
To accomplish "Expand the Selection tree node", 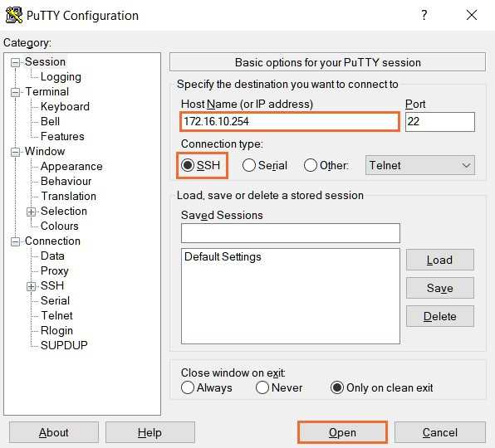I will 31,212.
